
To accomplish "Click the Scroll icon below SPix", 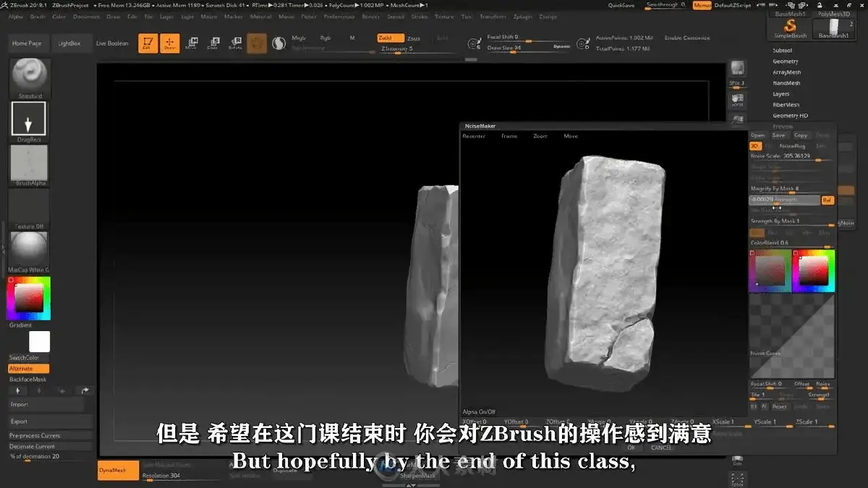I will [737, 99].
